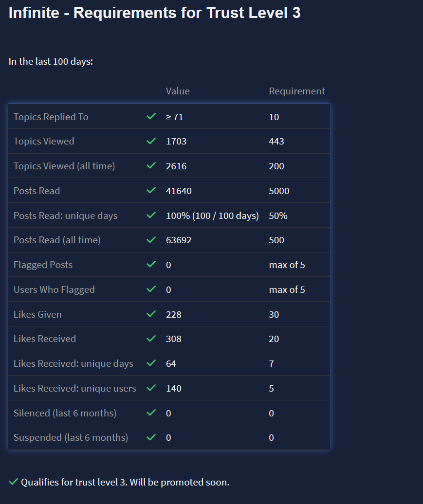
Task: Click the Users Who Flagged row label
Action: (x=54, y=290)
